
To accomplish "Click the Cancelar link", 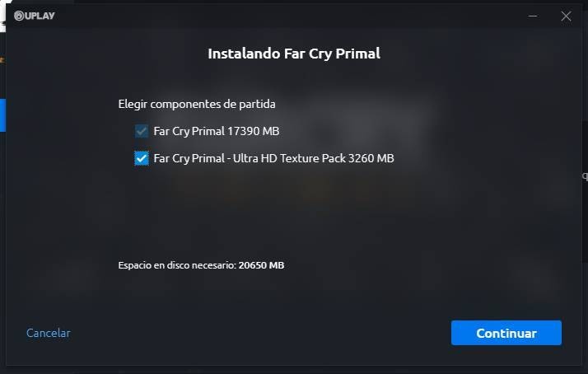I will coord(48,333).
